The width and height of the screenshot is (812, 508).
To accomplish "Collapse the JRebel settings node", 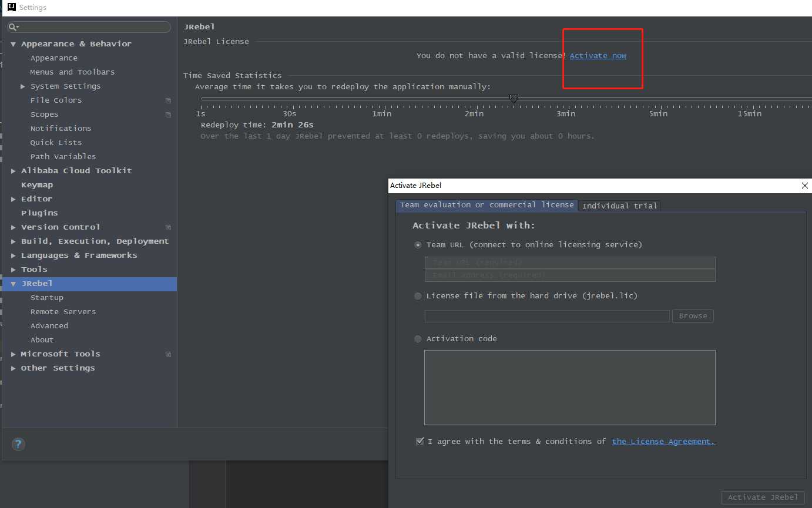I will 13,284.
